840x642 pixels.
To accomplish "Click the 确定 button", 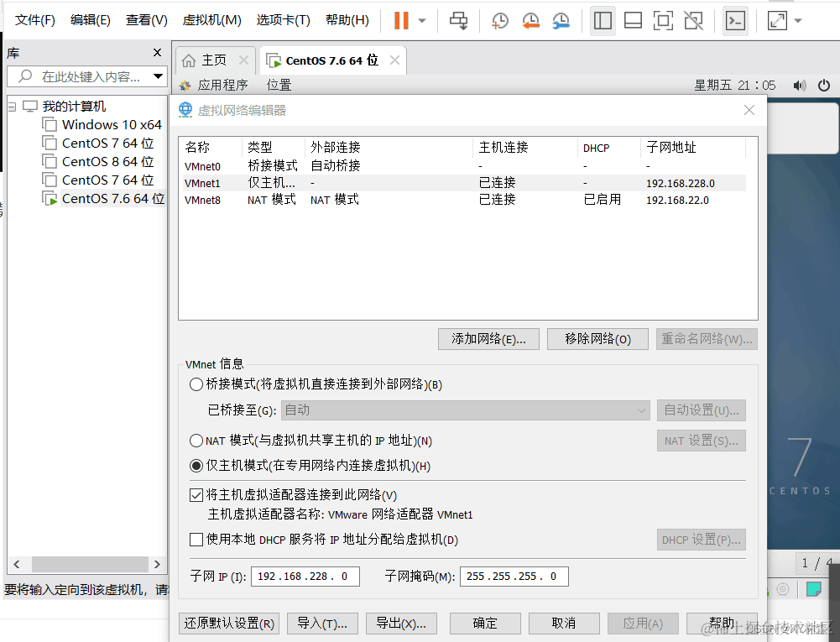I will tap(485, 624).
